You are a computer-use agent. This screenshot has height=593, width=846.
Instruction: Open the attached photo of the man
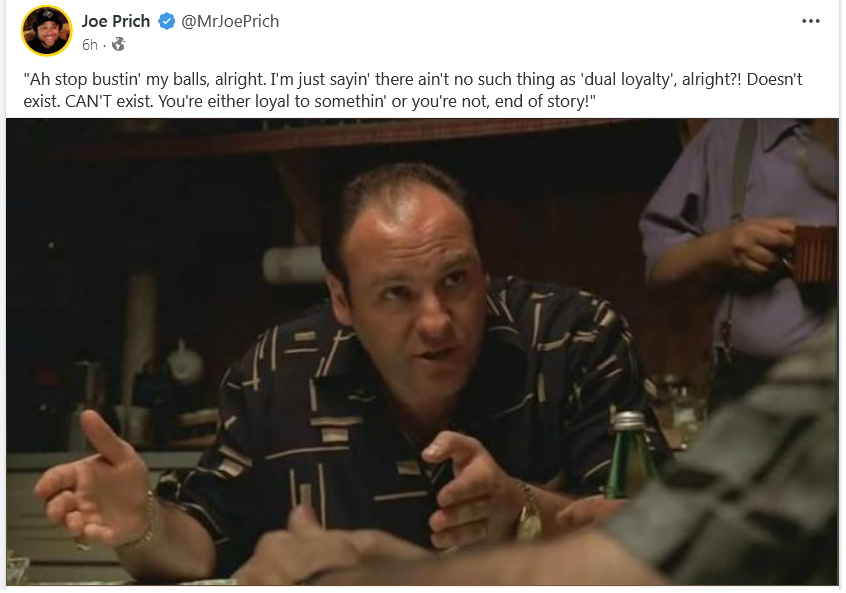click(422, 352)
